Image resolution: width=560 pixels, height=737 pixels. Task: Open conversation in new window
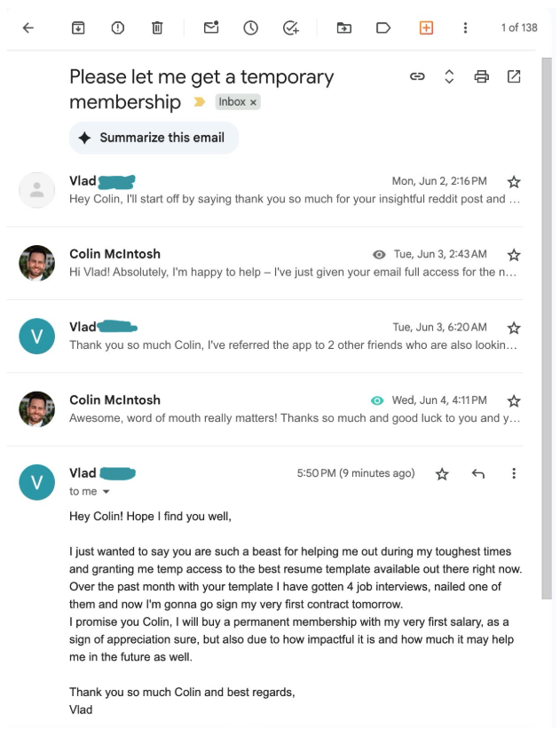pyautogui.click(x=514, y=76)
